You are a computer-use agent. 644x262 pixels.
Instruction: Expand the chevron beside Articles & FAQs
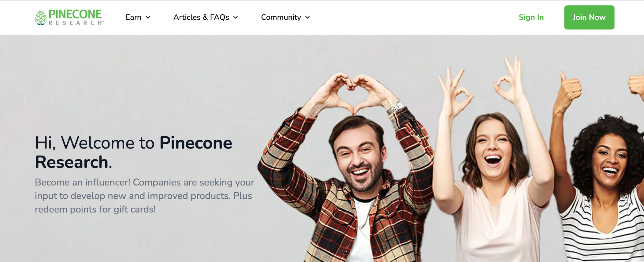(236, 17)
